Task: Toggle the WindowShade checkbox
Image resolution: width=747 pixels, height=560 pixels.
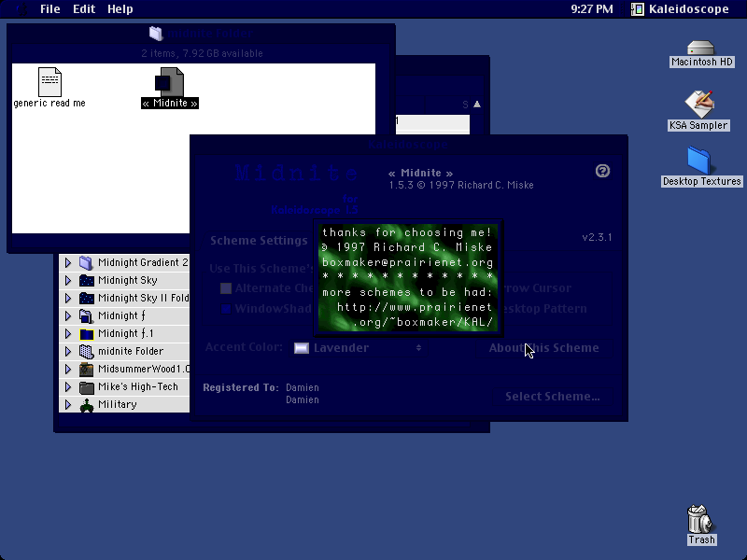Action: click(x=226, y=309)
